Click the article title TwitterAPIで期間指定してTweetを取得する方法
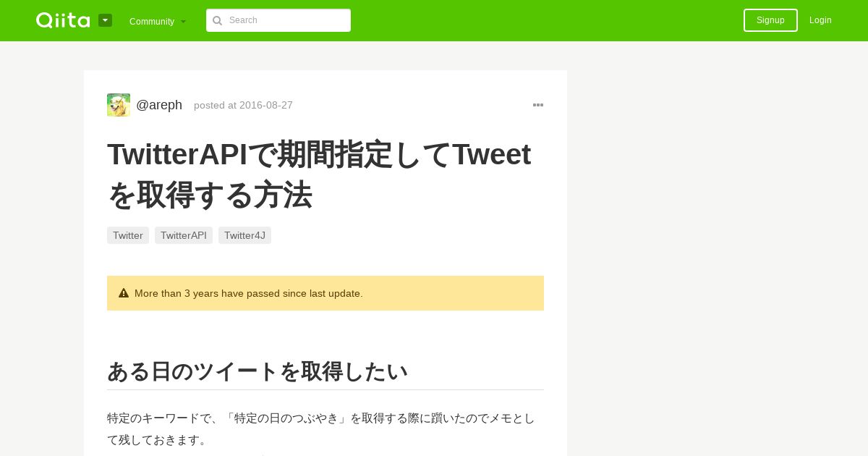Image resolution: width=868 pixels, height=456 pixels. (319, 174)
